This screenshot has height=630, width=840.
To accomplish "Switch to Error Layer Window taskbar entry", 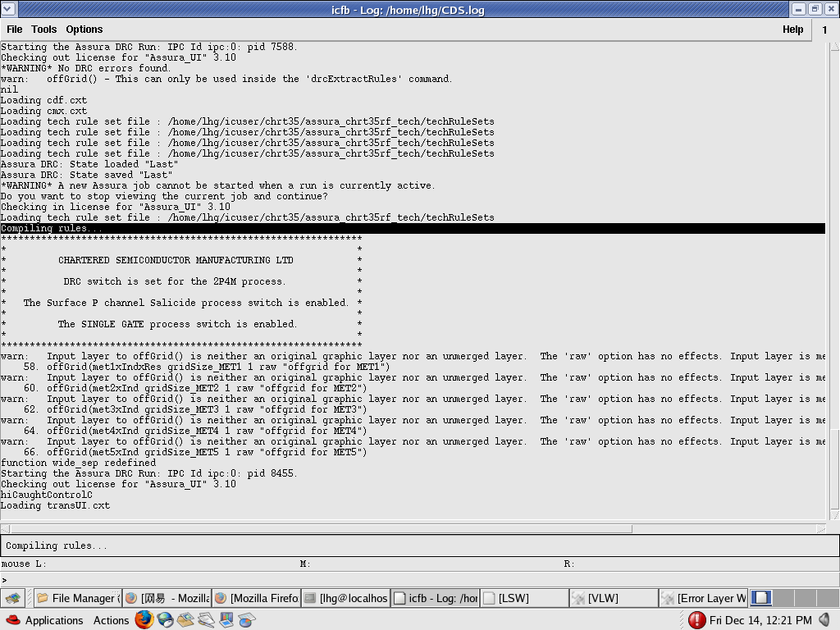I will [x=703, y=598].
